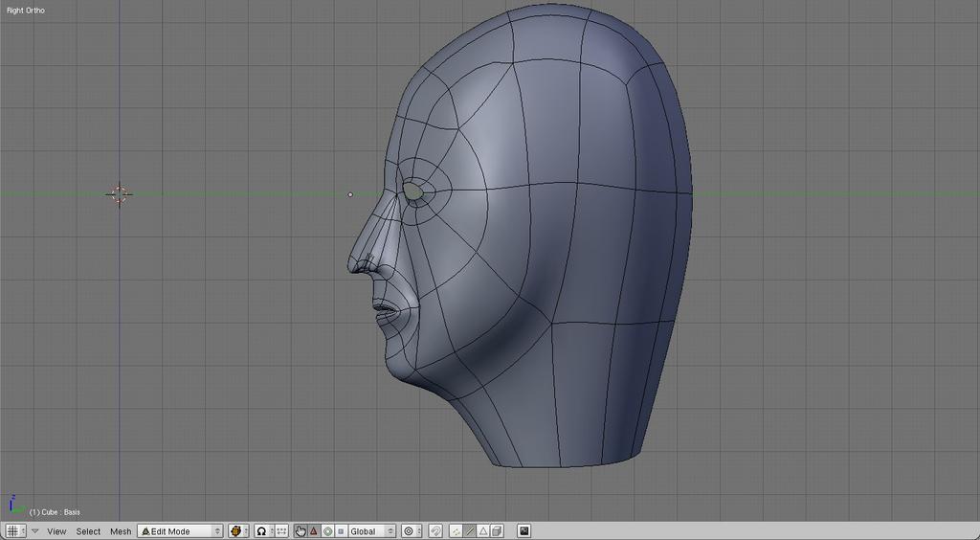Click the "(1) Cube : Basis" label
Image resolution: width=980 pixels, height=540 pixels.
coord(55,512)
